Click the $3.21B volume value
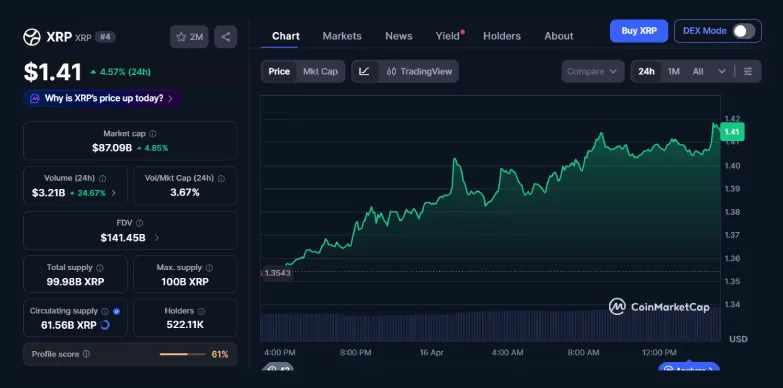The image size is (783, 388). point(48,193)
